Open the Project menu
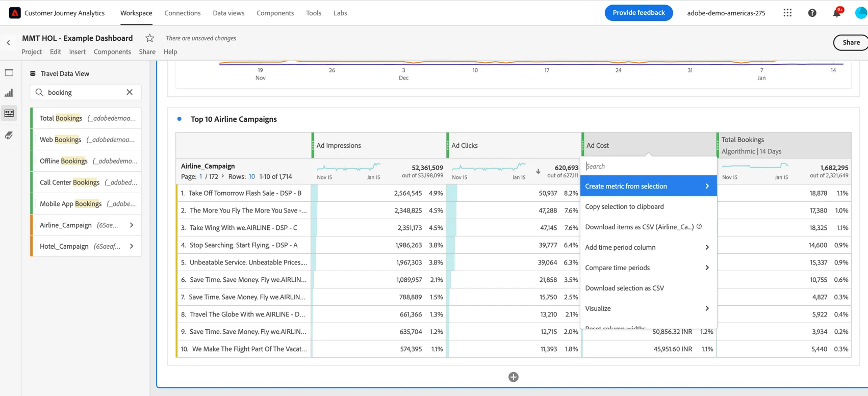 [32, 51]
